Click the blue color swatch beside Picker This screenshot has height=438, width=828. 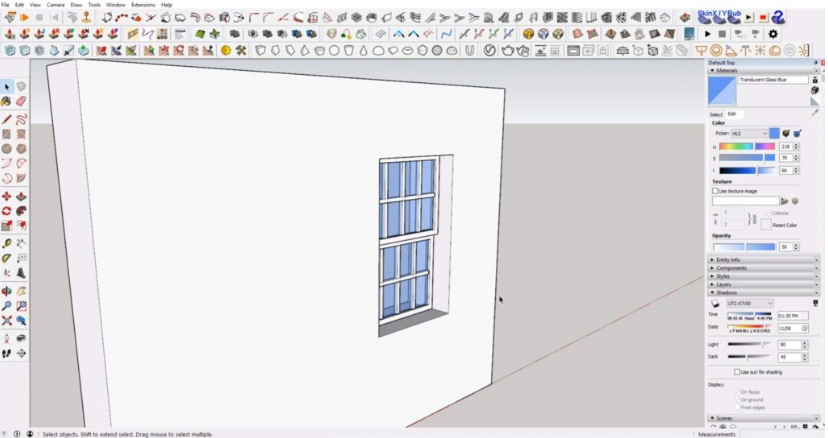pyautogui.click(x=774, y=134)
